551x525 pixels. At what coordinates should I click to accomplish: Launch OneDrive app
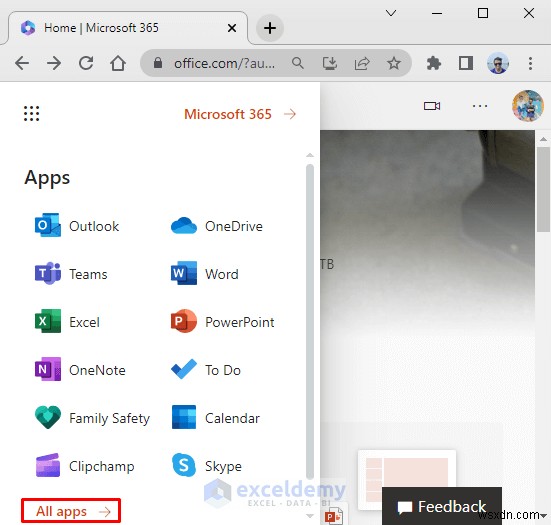click(216, 226)
